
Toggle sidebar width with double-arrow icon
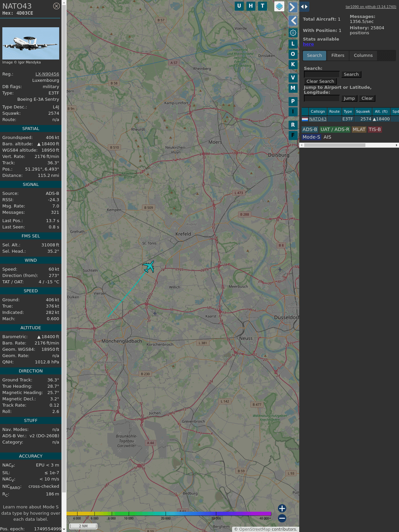(304, 7)
